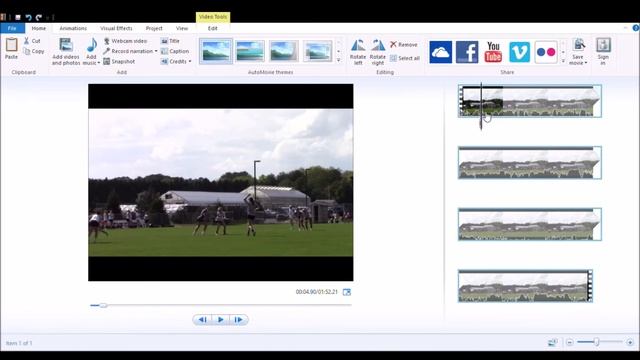Expand the Record narration dropdown arrow

pos(156,51)
